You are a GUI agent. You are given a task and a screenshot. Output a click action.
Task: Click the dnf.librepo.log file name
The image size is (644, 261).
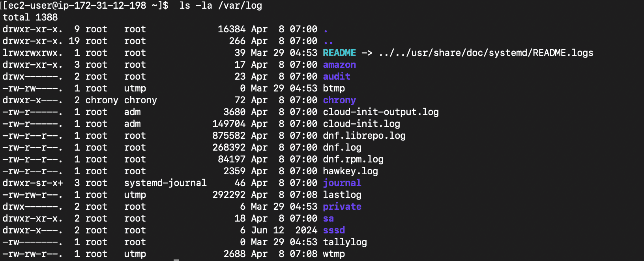point(364,136)
